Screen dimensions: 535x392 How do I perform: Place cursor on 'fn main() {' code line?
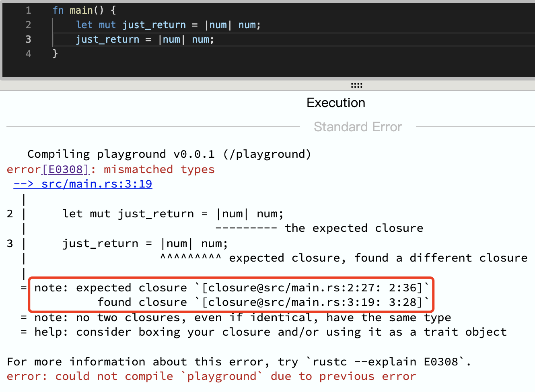coord(84,10)
